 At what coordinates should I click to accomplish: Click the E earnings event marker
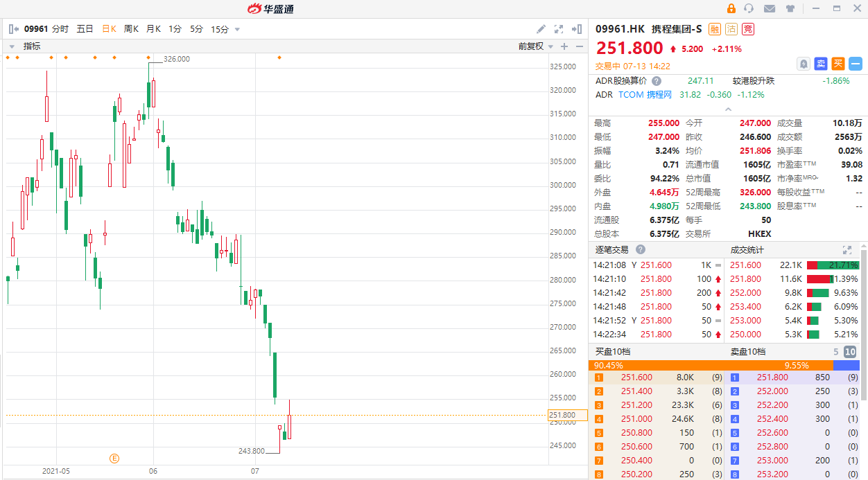coord(114,458)
